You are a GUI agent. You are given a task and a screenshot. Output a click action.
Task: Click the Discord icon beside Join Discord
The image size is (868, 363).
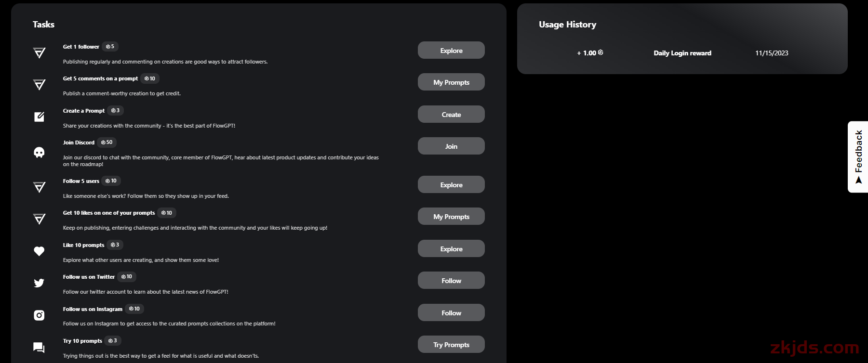tap(39, 153)
